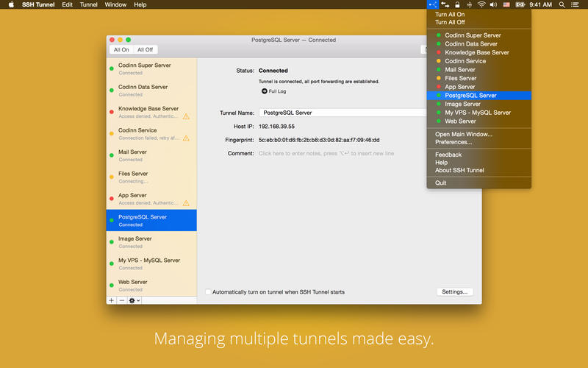588x368 pixels.
Task: Click warning icon on Knowledge Base Server
Action: tap(186, 116)
